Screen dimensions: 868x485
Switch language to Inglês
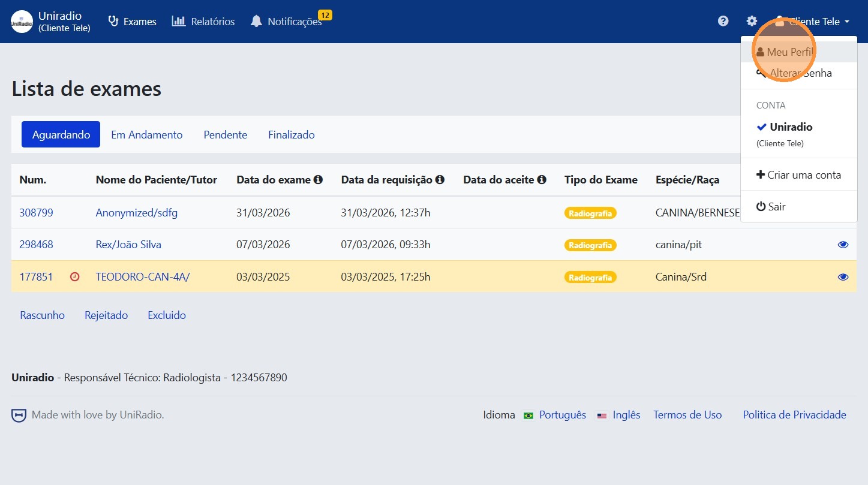pyautogui.click(x=626, y=415)
